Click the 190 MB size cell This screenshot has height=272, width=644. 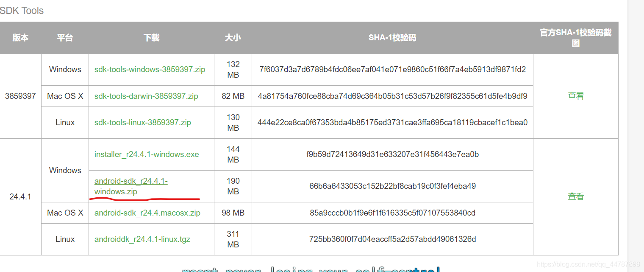pyautogui.click(x=233, y=186)
